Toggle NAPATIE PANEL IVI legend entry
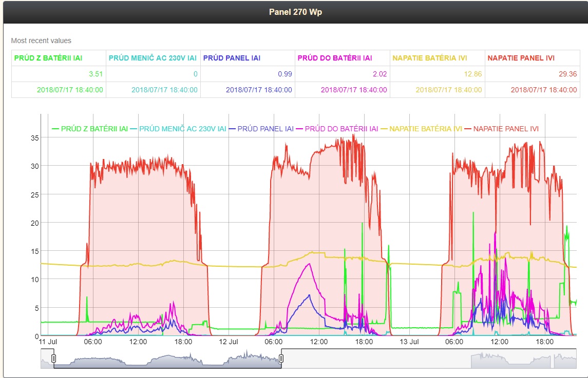The height and width of the screenshot is (378, 588). 502,129
